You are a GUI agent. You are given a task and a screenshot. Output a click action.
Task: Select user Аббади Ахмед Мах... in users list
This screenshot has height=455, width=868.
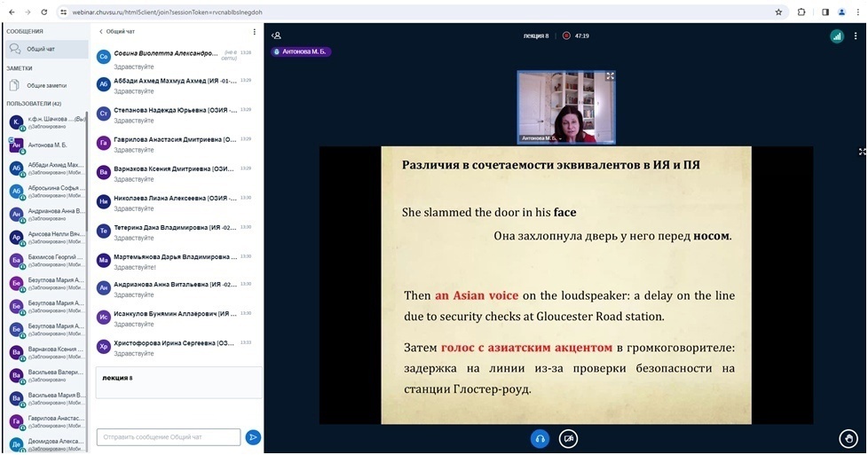pyautogui.click(x=46, y=169)
